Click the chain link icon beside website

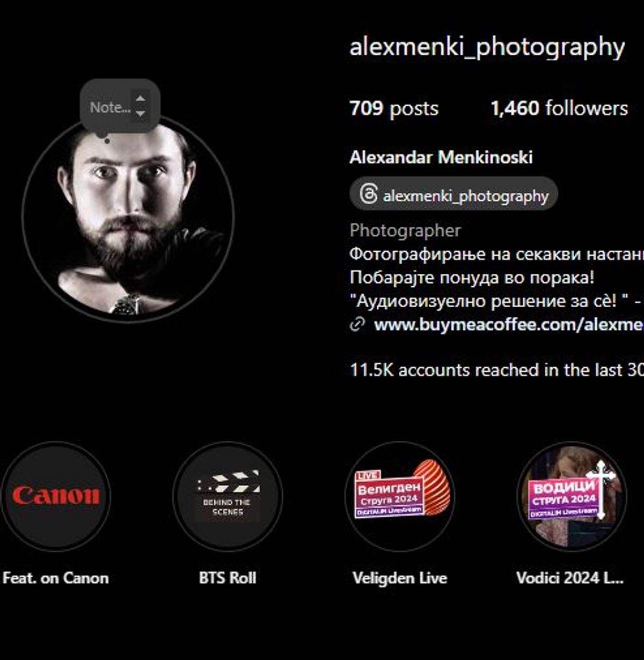(357, 324)
